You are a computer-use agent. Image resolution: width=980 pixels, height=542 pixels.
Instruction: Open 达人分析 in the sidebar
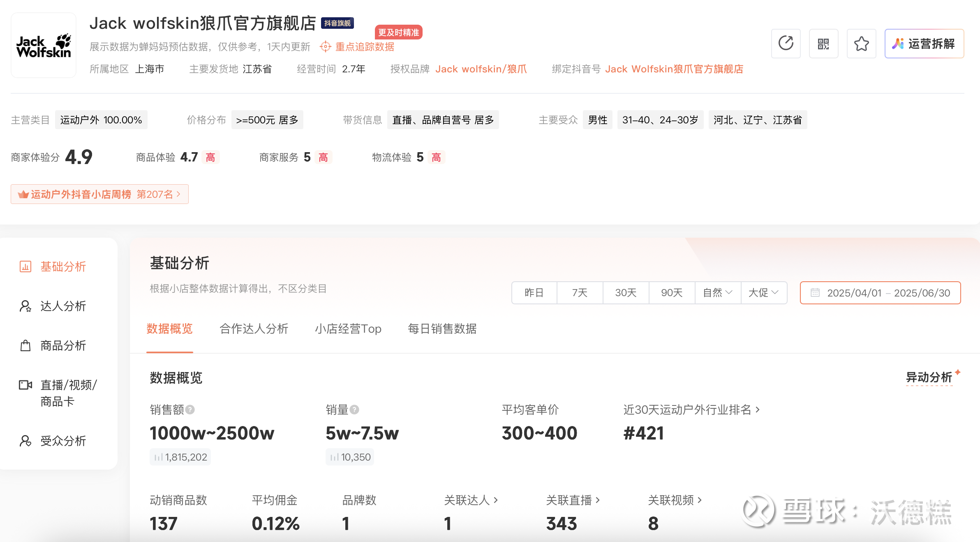click(x=63, y=306)
